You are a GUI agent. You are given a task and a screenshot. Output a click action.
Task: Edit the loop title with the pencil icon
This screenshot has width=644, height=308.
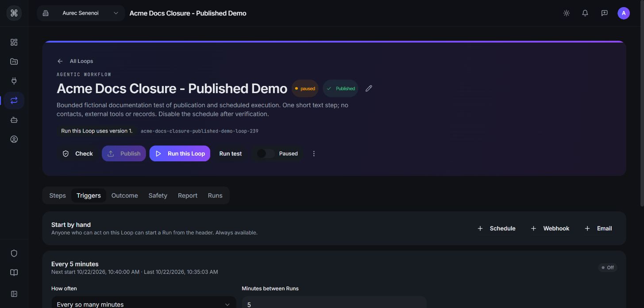pyautogui.click(x=369, y=88)
